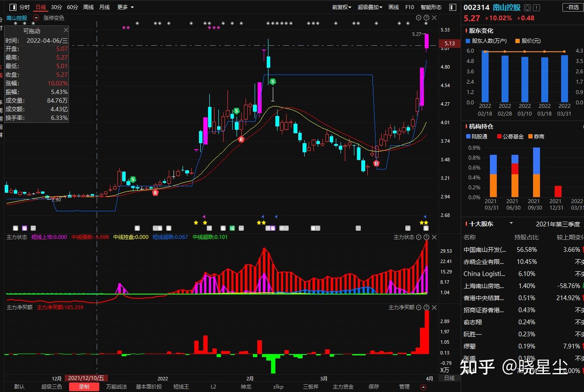
Task: Click the red B buy marker in late March
Action: pyautogui.click(x=376, y=163)
